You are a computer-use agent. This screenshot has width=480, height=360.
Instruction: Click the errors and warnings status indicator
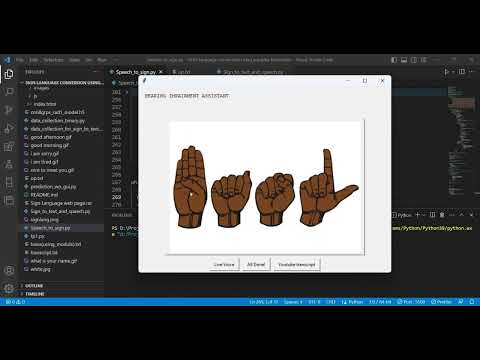pyautogui.click(x=15, y=302)
